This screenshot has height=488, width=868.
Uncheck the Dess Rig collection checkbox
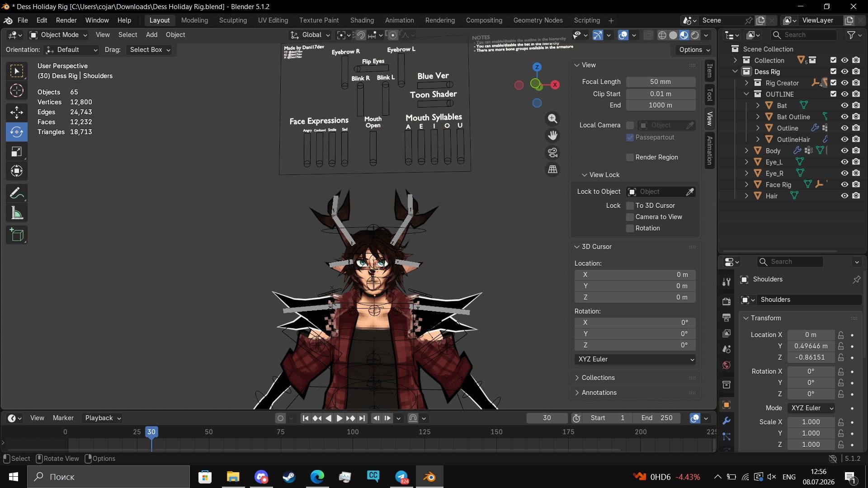click(x=833, y=71)
